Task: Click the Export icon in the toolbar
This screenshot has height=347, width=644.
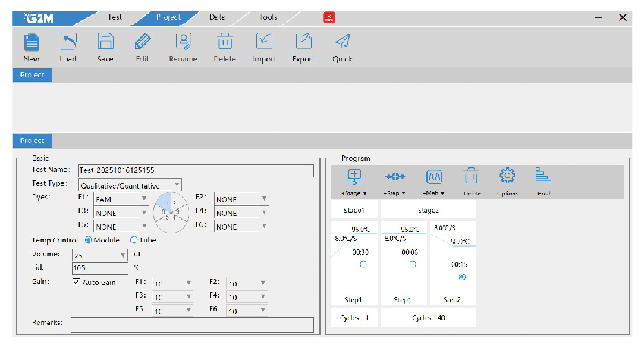Action: coord(303,42)
